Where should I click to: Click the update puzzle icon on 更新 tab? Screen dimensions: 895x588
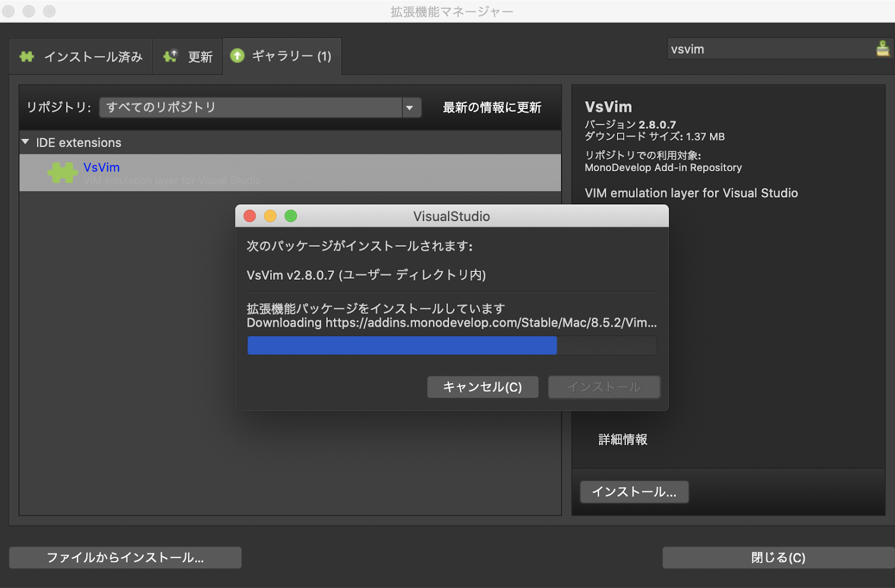coord(170,57)
